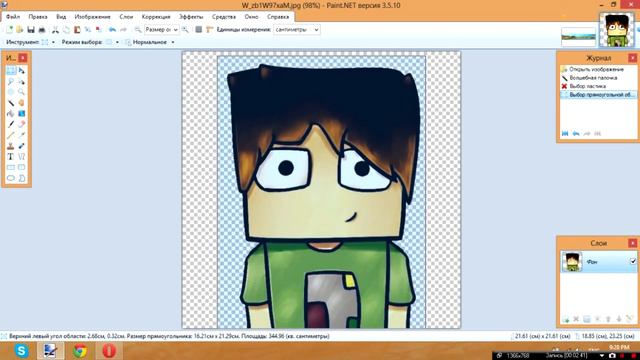The image size is (640, 360).
Task: Select the Ellipse Select tool
Action: click(11, 92)
